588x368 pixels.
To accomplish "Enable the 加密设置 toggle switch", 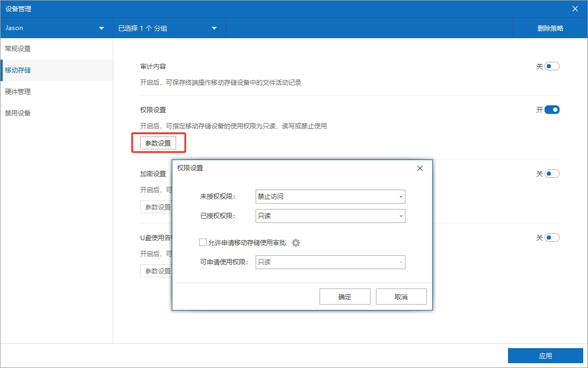I will (x=551, y=174).
